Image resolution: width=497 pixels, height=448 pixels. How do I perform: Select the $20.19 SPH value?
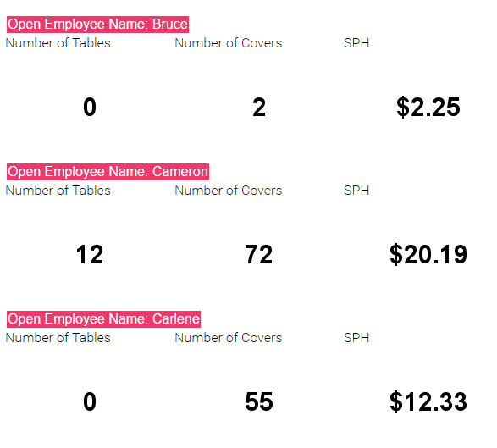(x=428, y=255)
